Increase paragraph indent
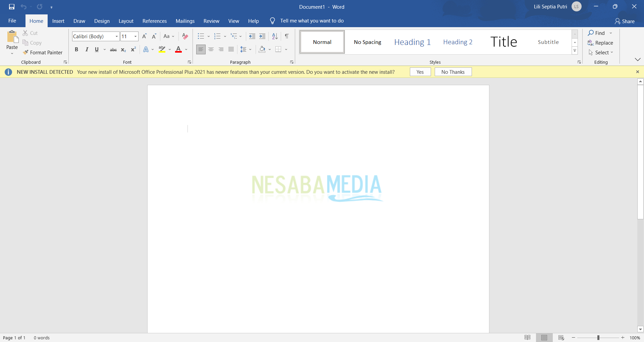 click(x=262, y=36)
